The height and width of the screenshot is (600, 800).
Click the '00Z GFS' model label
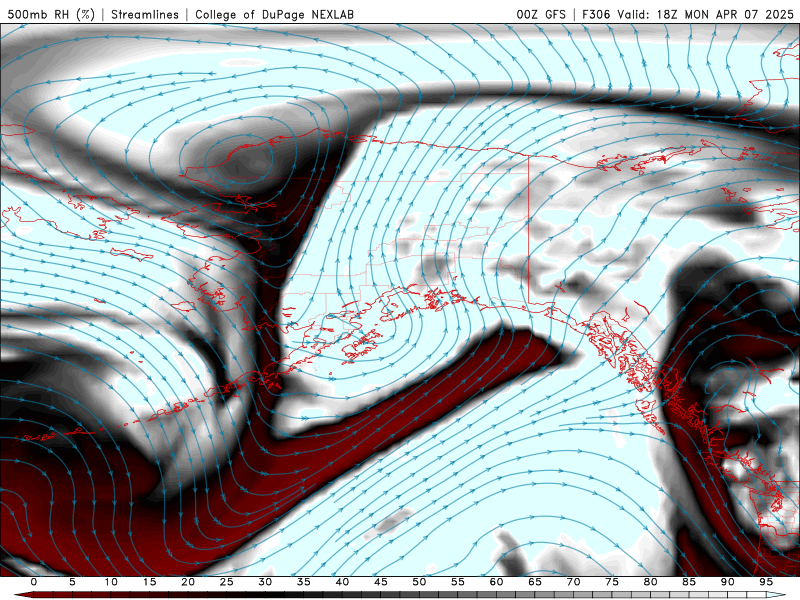pos(541,14)
